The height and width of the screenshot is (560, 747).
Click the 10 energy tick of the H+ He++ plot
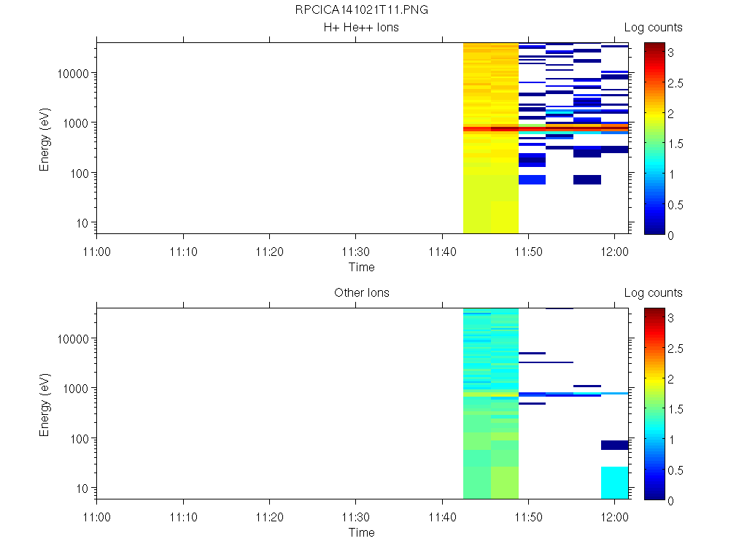click(x=82, y=223)
